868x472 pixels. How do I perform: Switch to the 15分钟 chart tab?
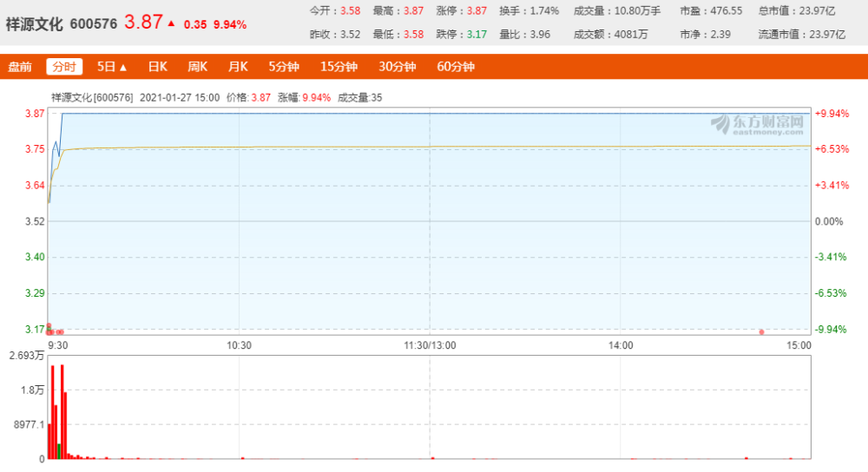pyautogui.click(x=339, y=67)
